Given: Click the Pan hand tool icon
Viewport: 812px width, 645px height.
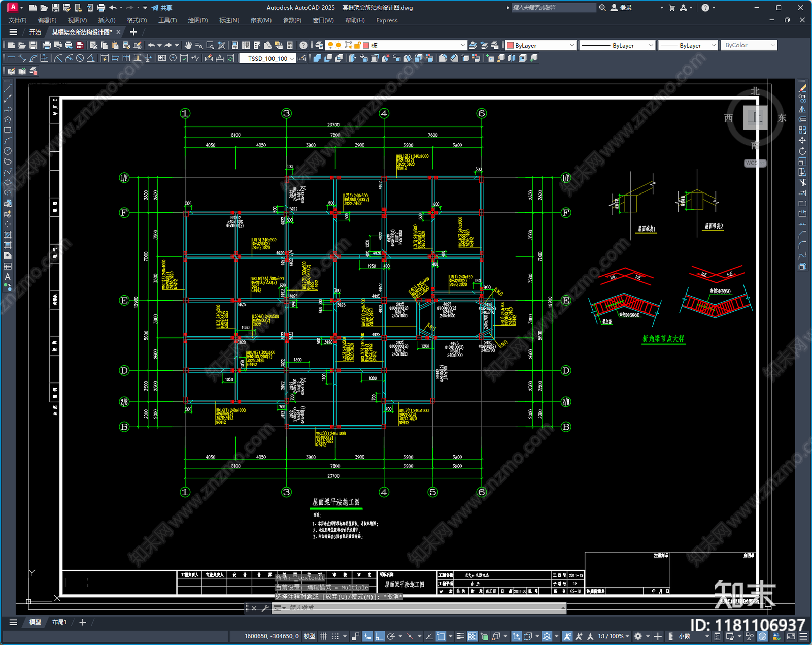Looking at the screenshot, I should pyautogui.click(x=188, y=45).
